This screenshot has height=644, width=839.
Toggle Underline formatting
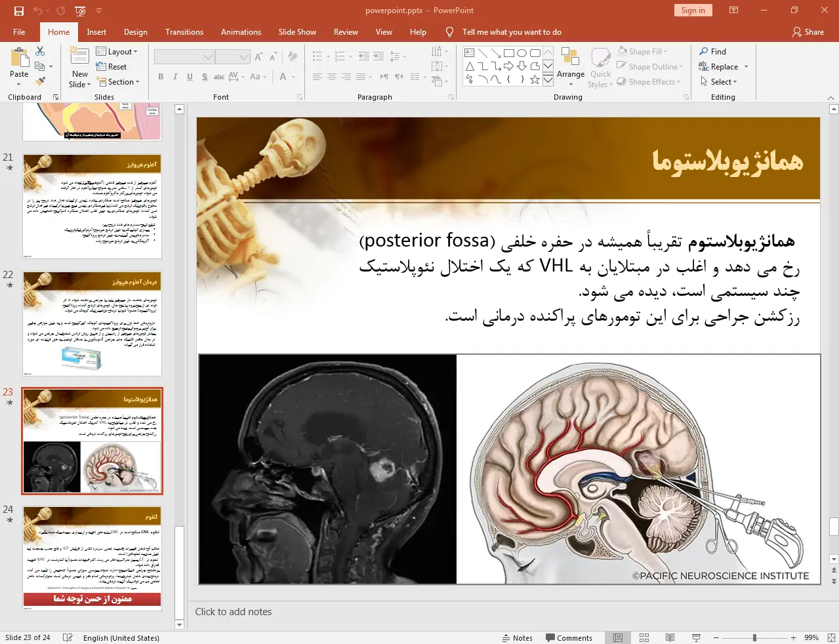[x=190, y=77]
